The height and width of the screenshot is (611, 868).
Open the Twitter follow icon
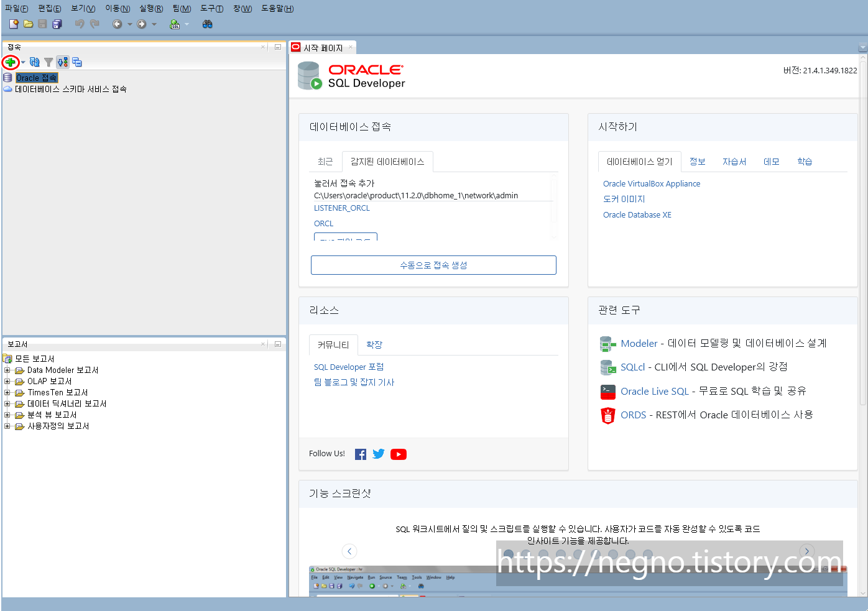[x=379, y=454]
